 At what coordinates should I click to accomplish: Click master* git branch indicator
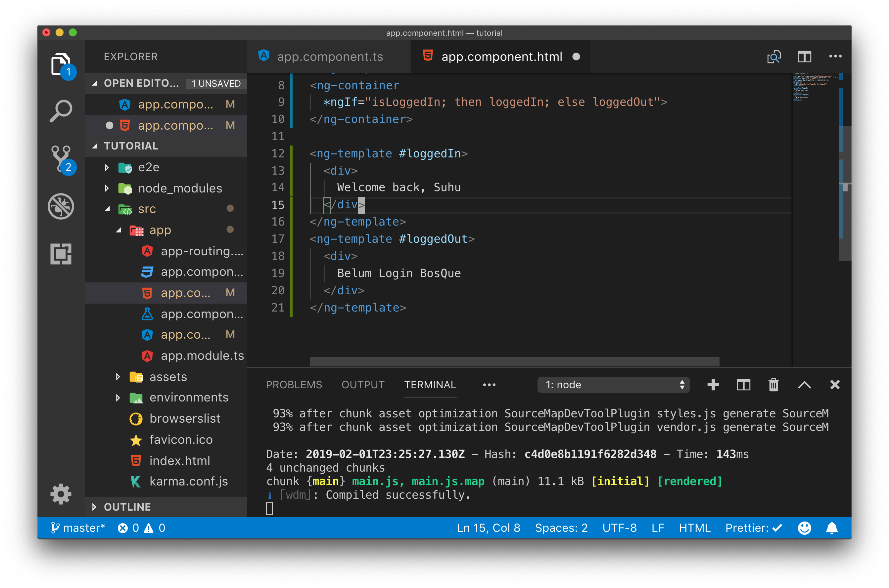coord(78,528)
